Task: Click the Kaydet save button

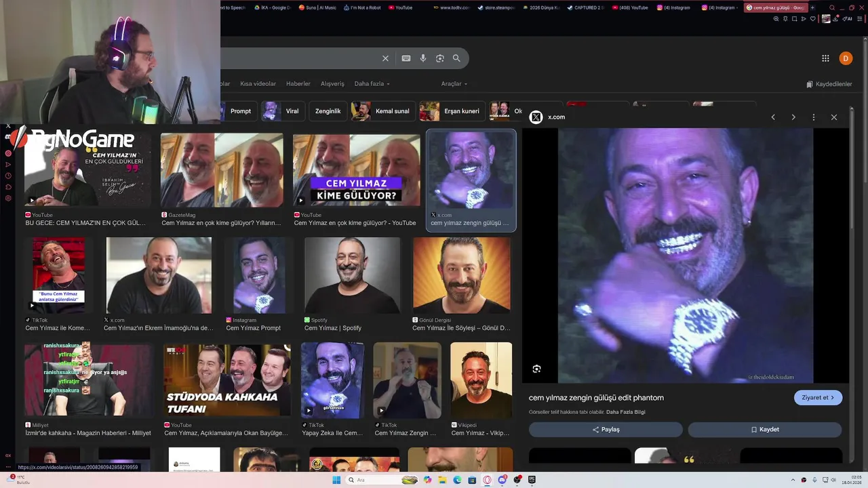Action: click(765, 430)
